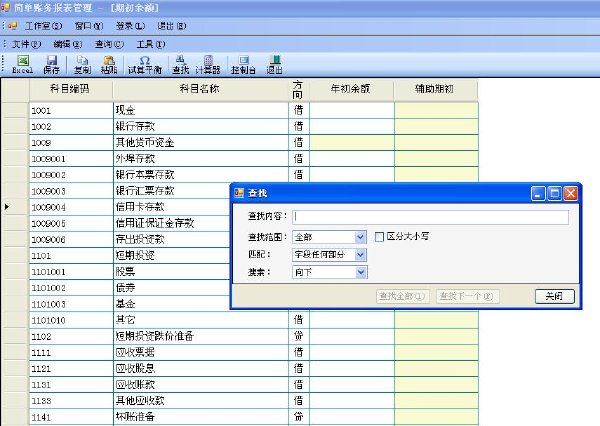Image resolution: width=600 pixels, height=426 pixels.
Task: Select the cell 信用证保证金存款
Action: click(171, 223)
